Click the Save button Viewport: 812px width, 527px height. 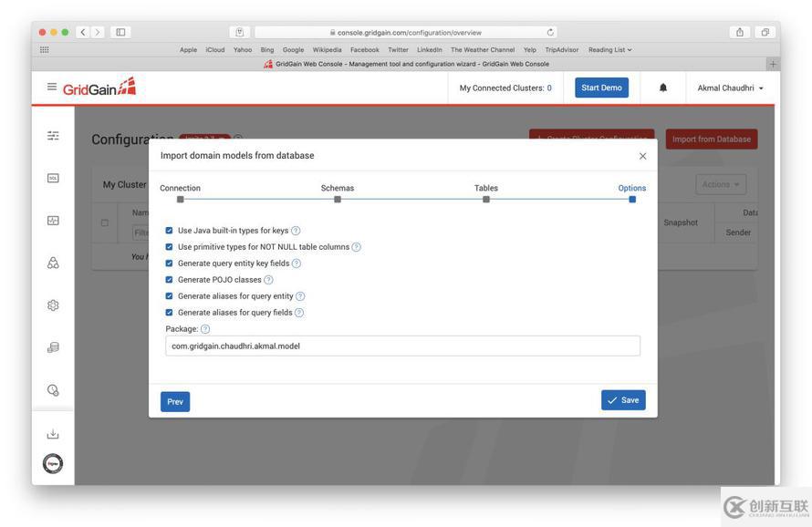[x=623, y=400]
